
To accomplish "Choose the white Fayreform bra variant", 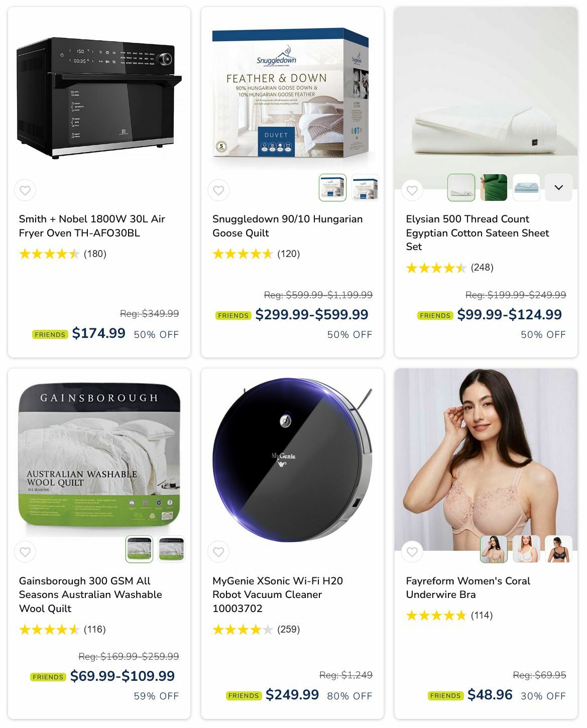I will [526, 549].
